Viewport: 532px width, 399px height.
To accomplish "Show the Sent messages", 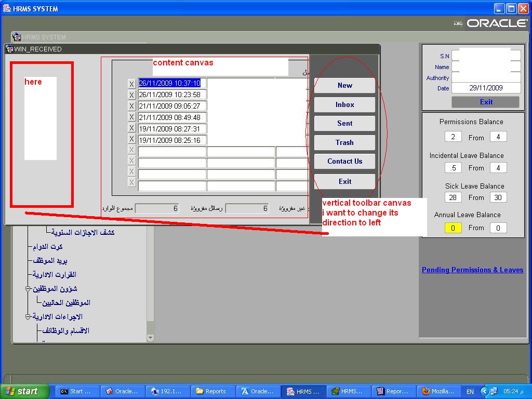I will (344, 124).
